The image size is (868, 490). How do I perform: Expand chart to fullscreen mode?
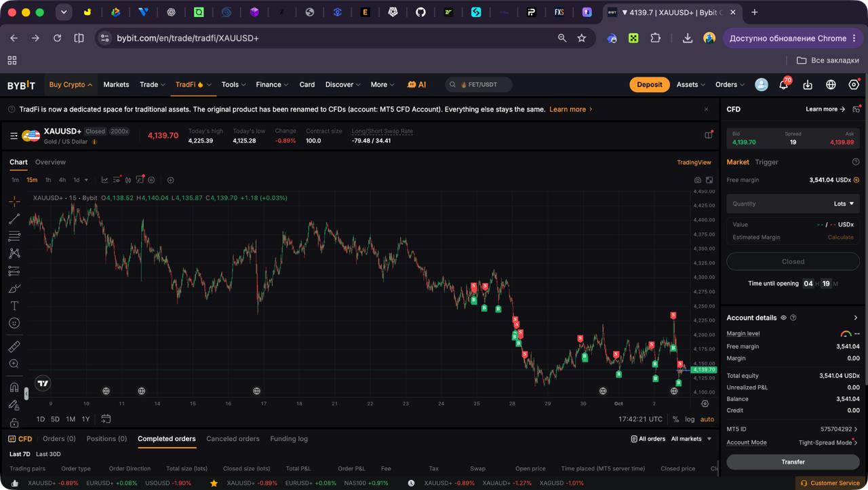click(x=709, y=180)
